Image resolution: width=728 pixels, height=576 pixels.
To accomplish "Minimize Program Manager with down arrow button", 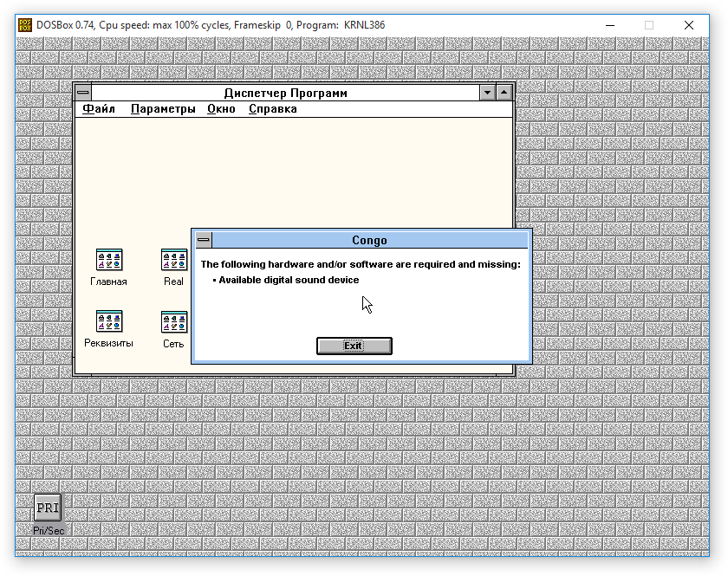I will [487, 93].
